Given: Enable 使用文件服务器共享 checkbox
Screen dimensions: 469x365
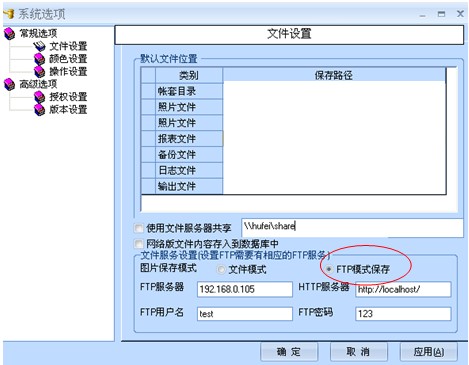Looking at the screenshot, I should (x=138, y=228).
